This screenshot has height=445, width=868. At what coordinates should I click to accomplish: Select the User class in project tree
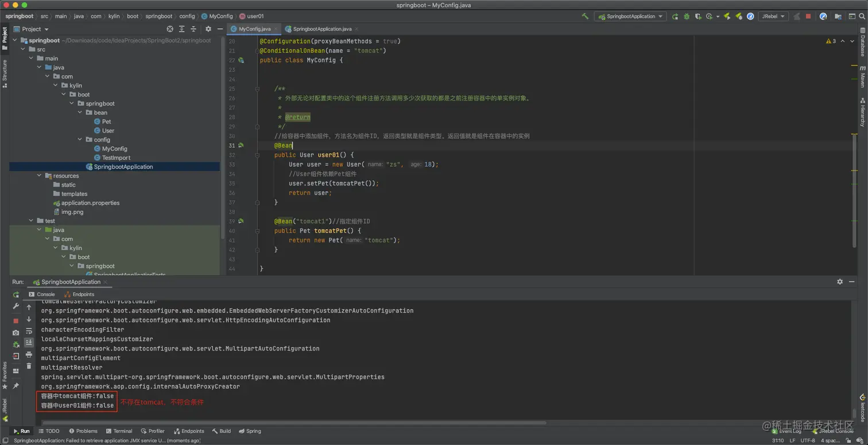click(103, 131)
